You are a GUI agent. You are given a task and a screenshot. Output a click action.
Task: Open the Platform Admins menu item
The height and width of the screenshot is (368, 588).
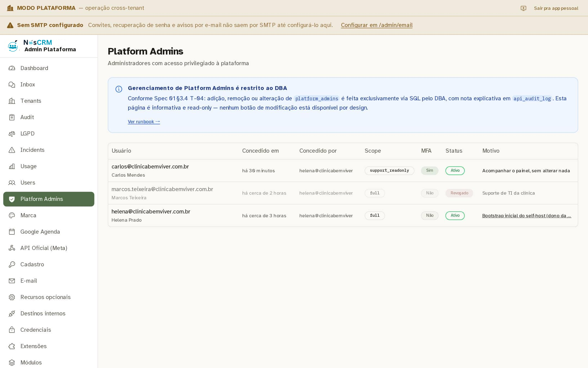[x=49, y=199]
